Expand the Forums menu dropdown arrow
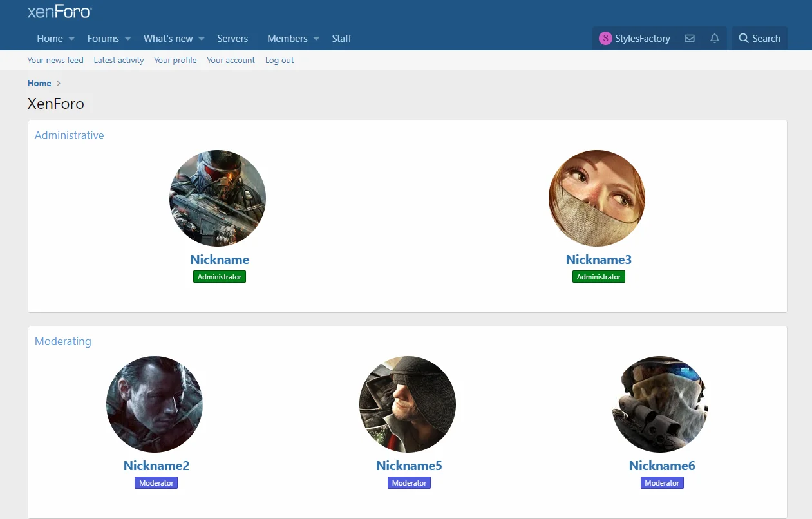 pyautogui.click(x=127, y=39)
